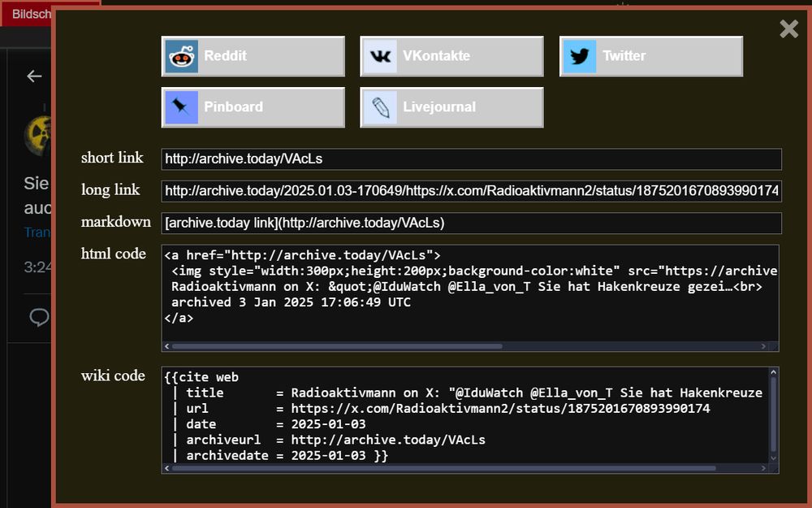Share the archive link on VKontakte
This screenshot has width=812, height=508.
click(451, 56)
